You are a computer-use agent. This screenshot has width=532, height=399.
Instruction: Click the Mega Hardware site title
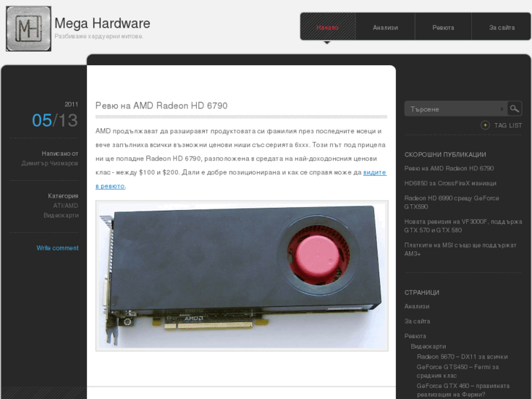click(x=102, y=23)
